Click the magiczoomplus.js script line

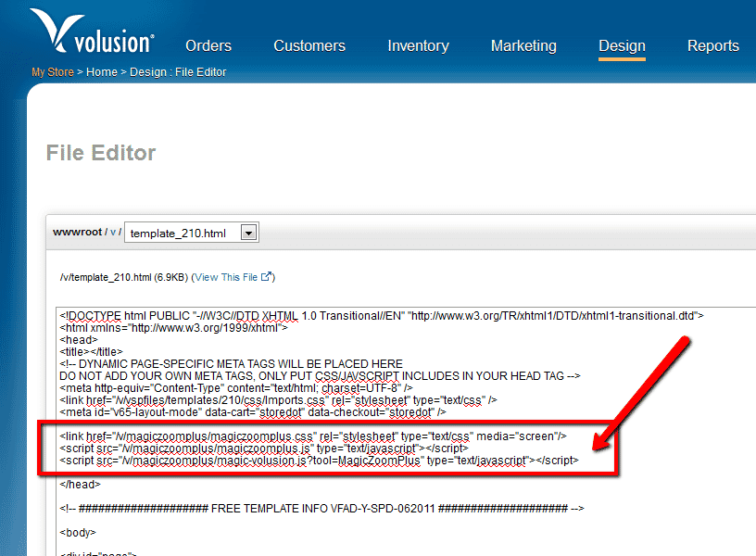(264, 449)
